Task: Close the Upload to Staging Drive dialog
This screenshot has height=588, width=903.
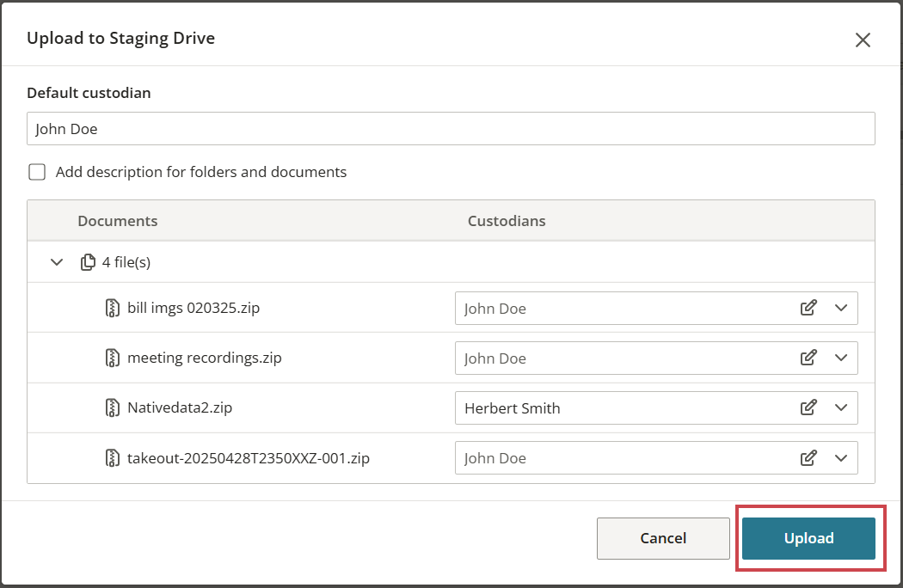Action: [x=863, y=40]
